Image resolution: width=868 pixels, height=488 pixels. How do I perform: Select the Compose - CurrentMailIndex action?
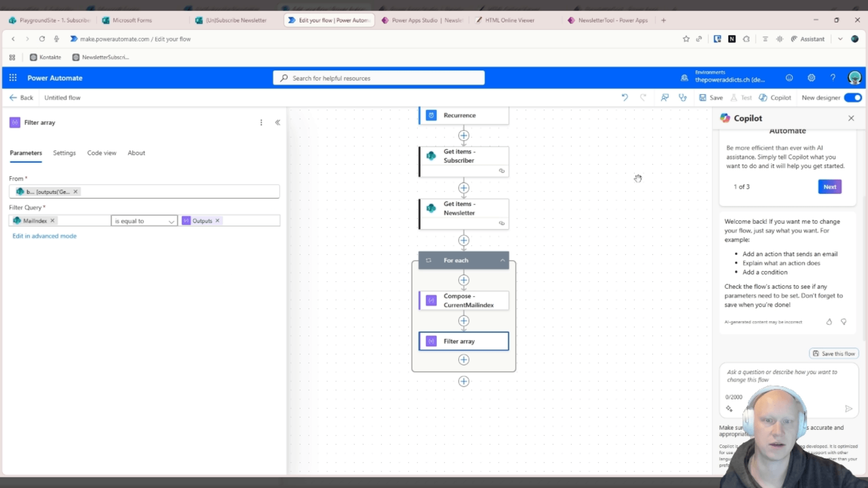(464, 300)
